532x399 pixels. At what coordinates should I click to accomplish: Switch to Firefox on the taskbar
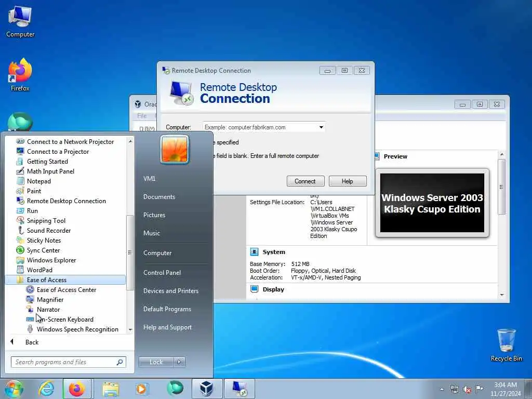[x=77, y=389]
